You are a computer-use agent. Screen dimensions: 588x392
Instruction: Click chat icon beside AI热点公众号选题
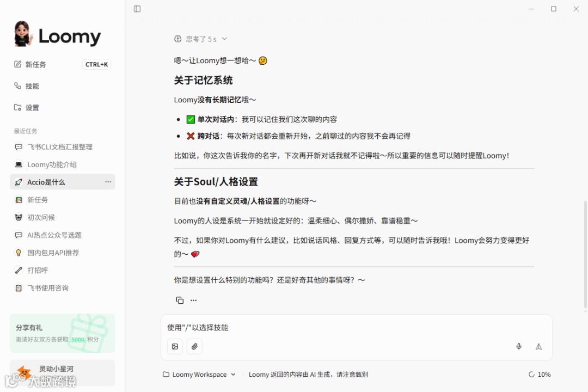[x=19, y=235]
